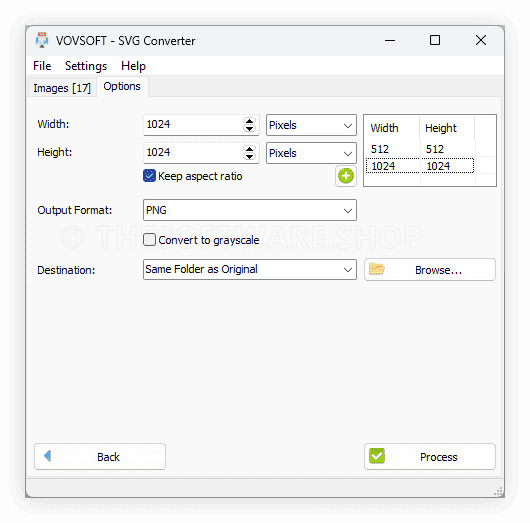The height and width of the screenshot is (523, 530).
Task: Decrease height with the down stepper arrow
Action: pos(249,157)
